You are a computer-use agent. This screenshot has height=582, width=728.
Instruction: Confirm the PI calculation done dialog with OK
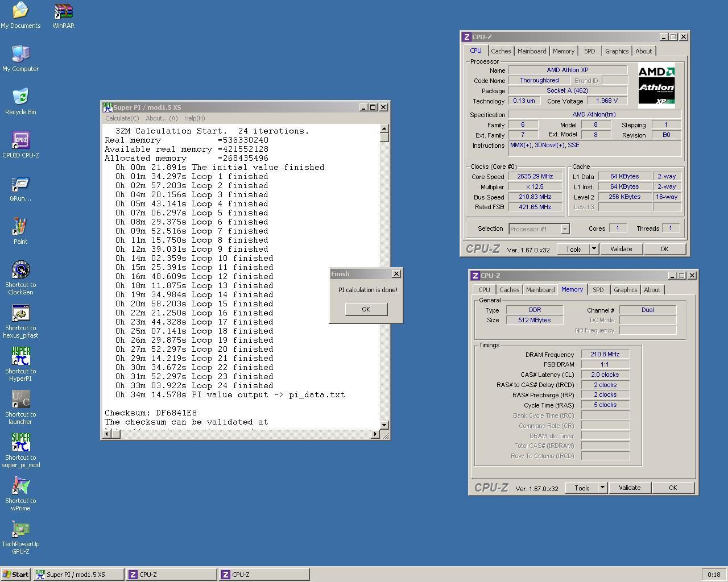pyautogui.click(x=366, y=309)
